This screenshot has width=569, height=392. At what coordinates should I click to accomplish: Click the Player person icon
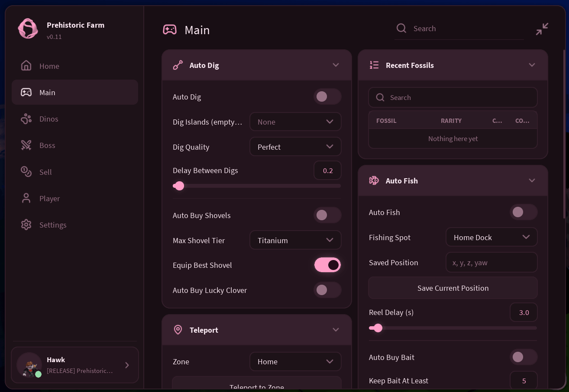[26, 198]
